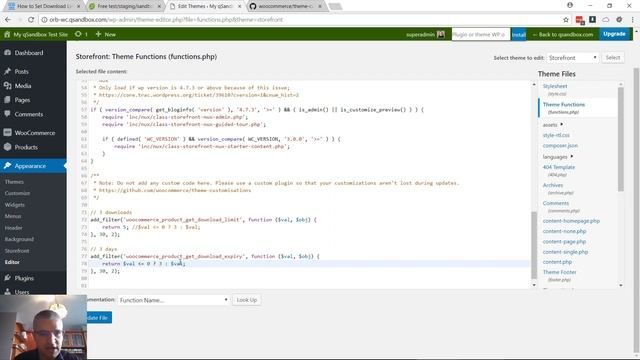Go to Menus submenu item
The image size is (640, 360).
point(13,216)
